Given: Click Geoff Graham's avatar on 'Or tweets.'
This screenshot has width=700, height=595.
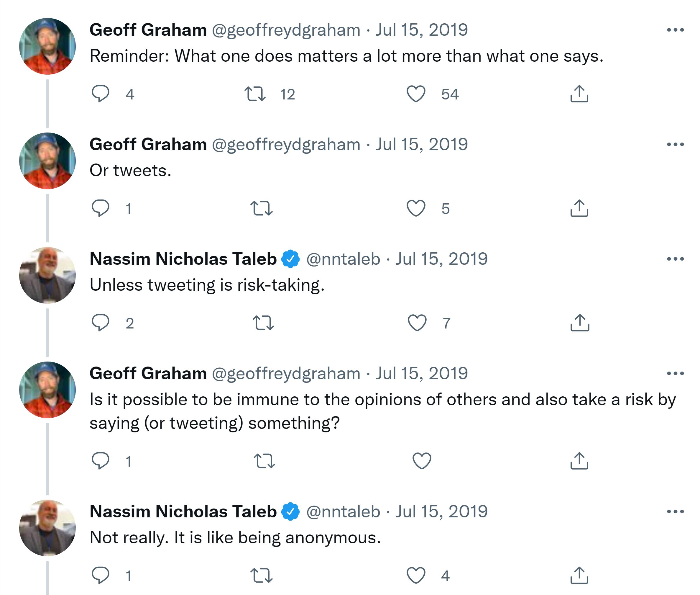Looking at the screenshot, I should 47,161.
